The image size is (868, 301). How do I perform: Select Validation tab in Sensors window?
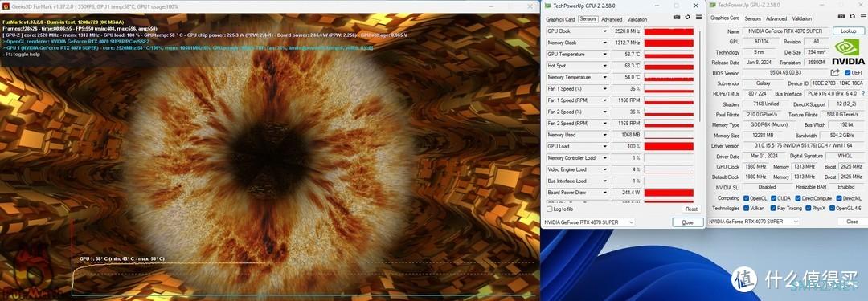point(637,19)
